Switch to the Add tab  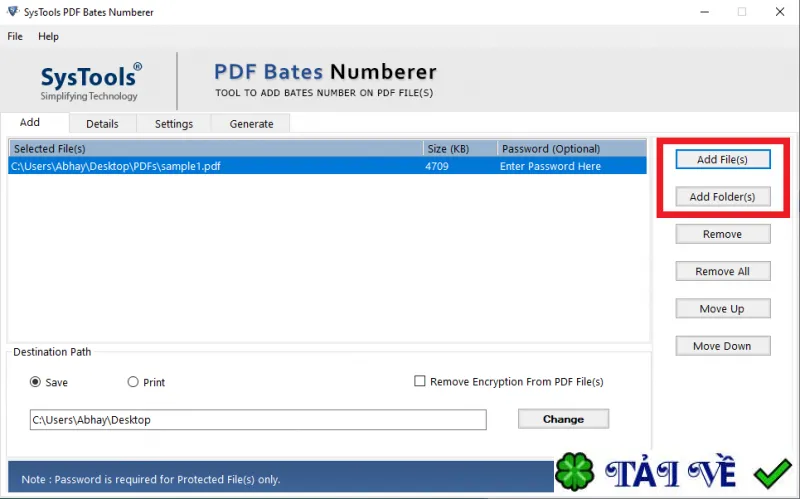click(35, 122)
